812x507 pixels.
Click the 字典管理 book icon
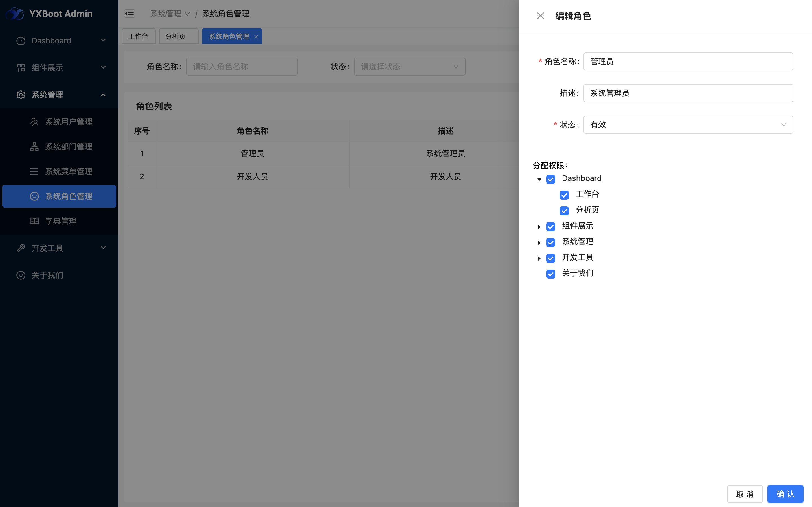(34, 221)
